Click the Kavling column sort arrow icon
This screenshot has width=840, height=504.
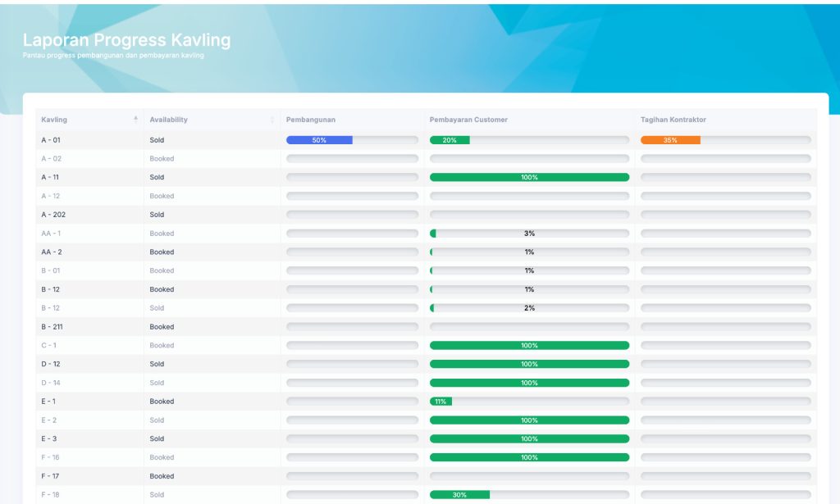135,120
